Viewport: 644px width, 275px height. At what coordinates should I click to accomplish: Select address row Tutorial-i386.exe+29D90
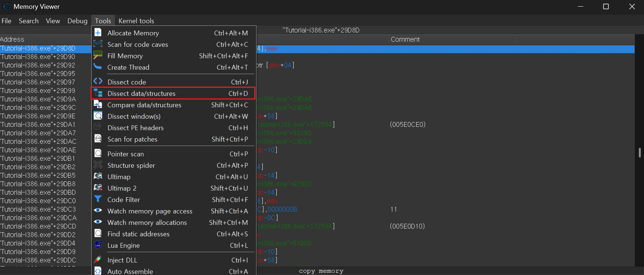tap(38, 57)
